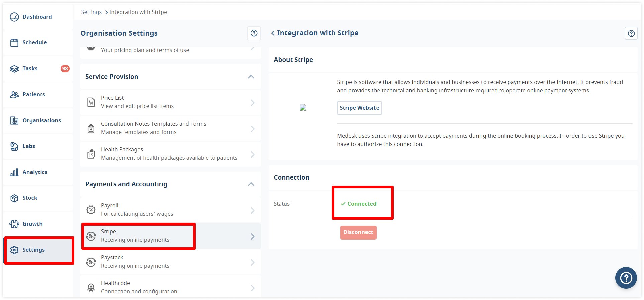Viewport: 644px width, 300px height.
Task: Click the Connected status text
Action: [x=362, y=204]
